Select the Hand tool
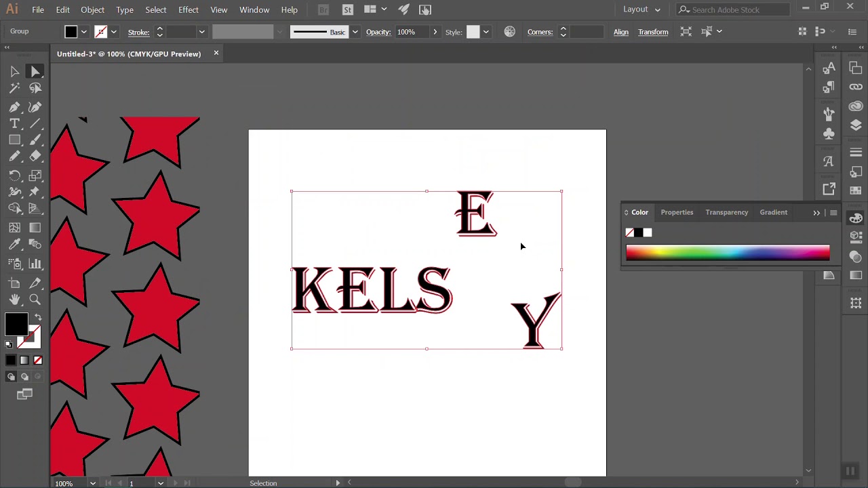The image size is (868, 488). click(x=14, y=300)
